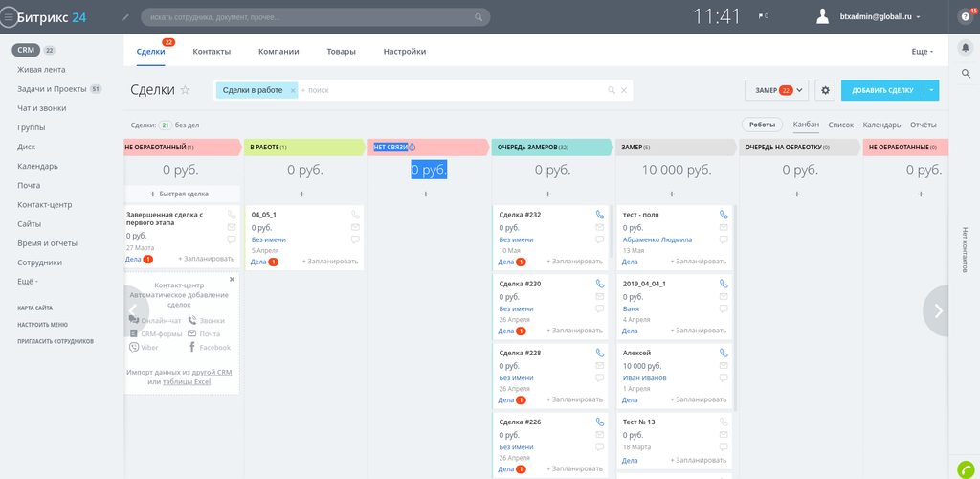Open the ЗАМЕР funnel dropdown
The image size is (980, 479).
tap(777, 90)
